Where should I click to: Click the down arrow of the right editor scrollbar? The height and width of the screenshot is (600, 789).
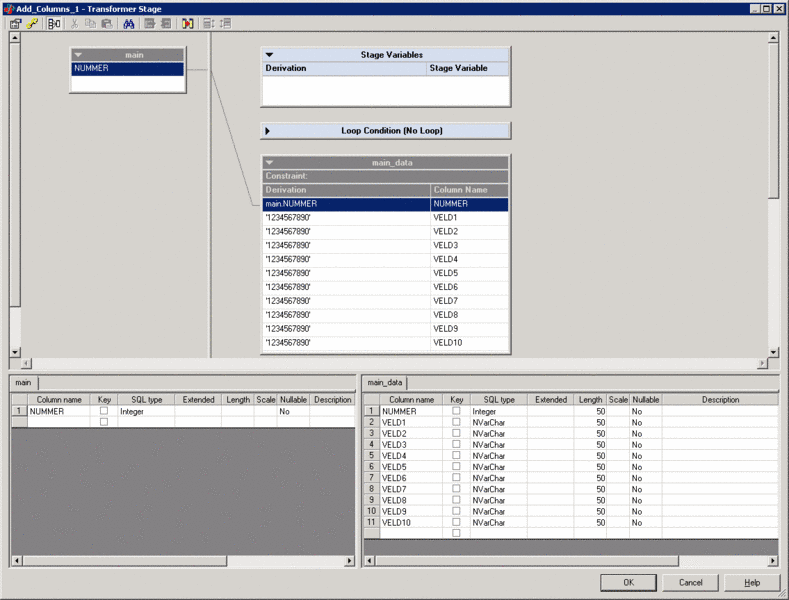(x=773, y=352)
